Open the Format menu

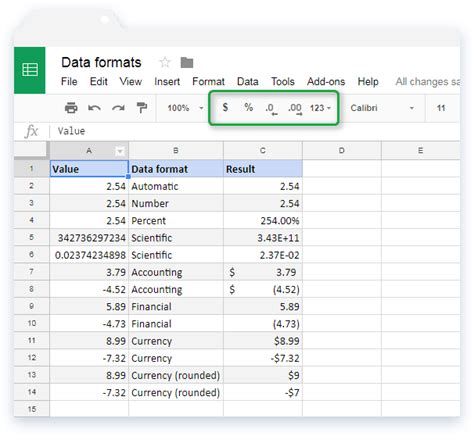(208, 82)
